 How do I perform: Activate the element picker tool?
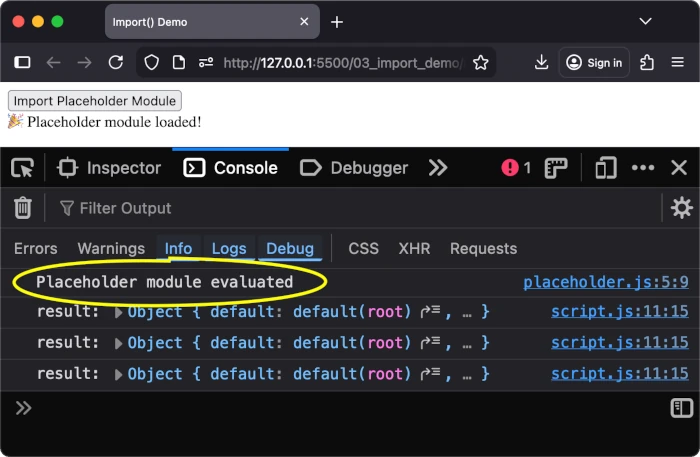[x=22, y=168]
